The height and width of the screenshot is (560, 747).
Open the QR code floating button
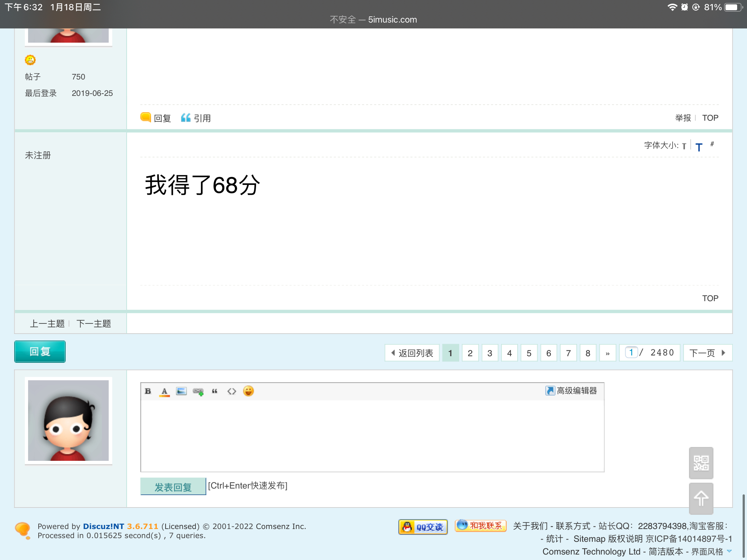(x=701, y=463)
